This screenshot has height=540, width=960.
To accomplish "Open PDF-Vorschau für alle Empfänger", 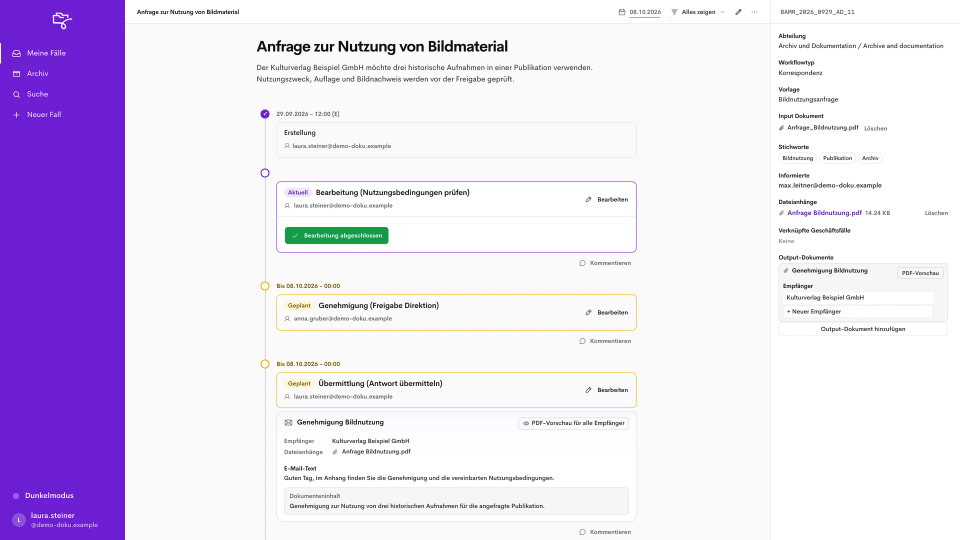I will [573, 423].
